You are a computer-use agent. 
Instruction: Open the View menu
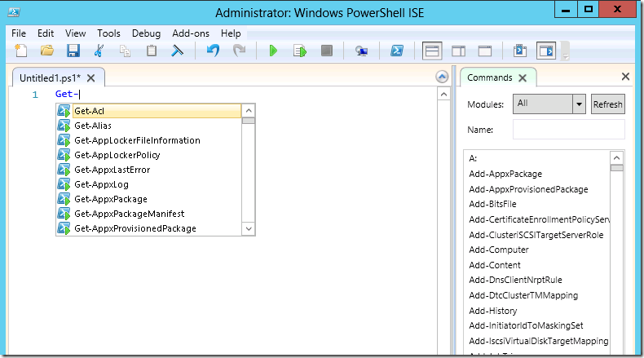click(76, 33)
